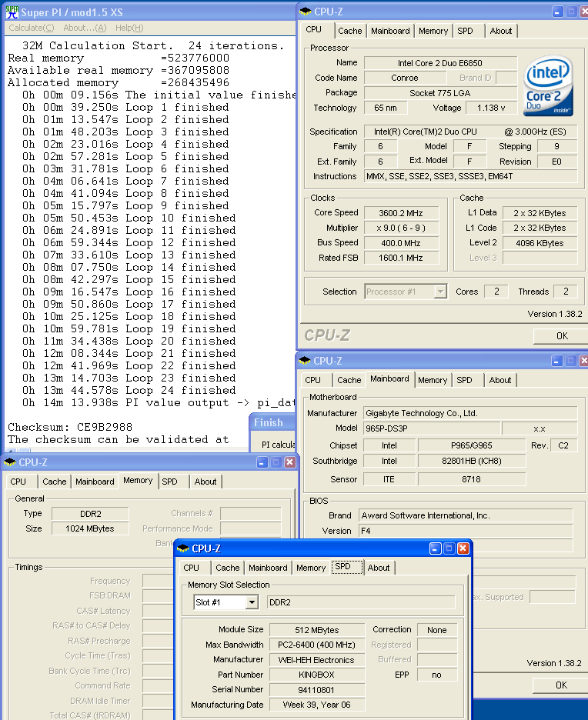Image resolution: width=588 pixels, height=720 pixels.
Task: Click the Max Bandwidth PC2-6400 field
Action: 316,645
